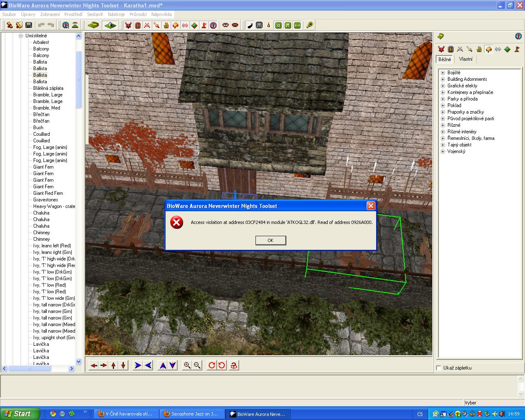Toggle the green music note toolbar button
This screenshot has height=420, width=525.
[288, 25]
